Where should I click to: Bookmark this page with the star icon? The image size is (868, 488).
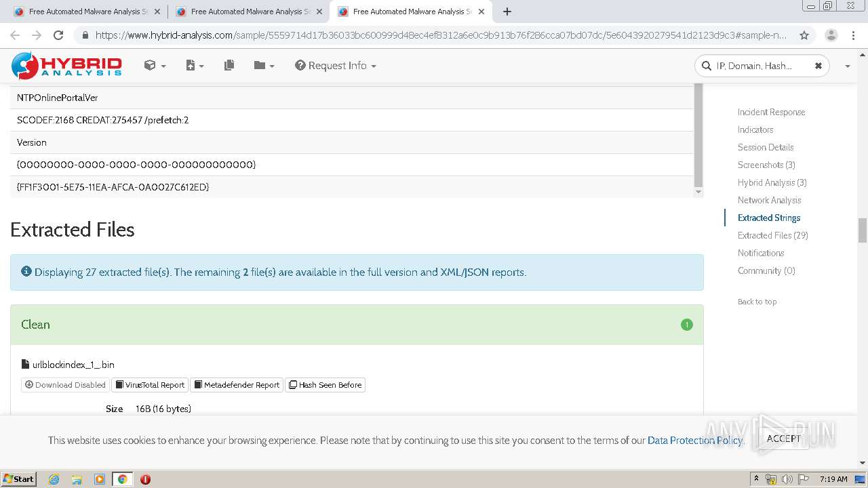(x=804, y=35)
